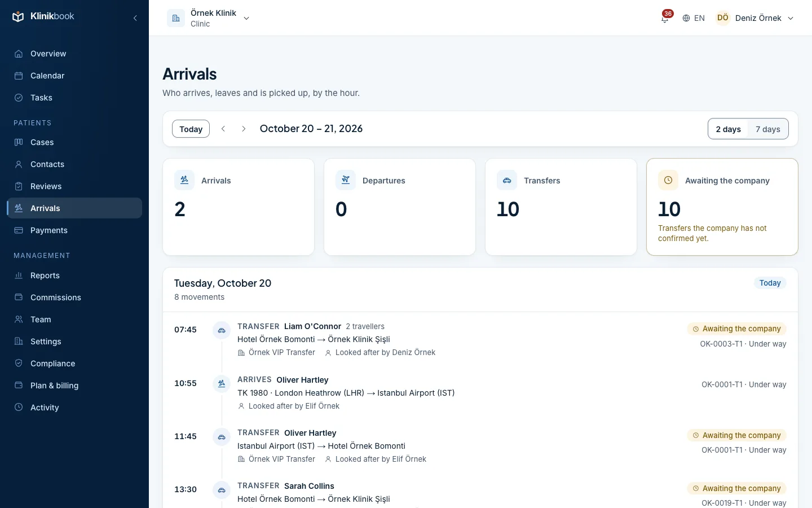The width and height of the screenshot is (812, 508).
Task: Click the 2 travellers label
Action: tap(365, 326)
